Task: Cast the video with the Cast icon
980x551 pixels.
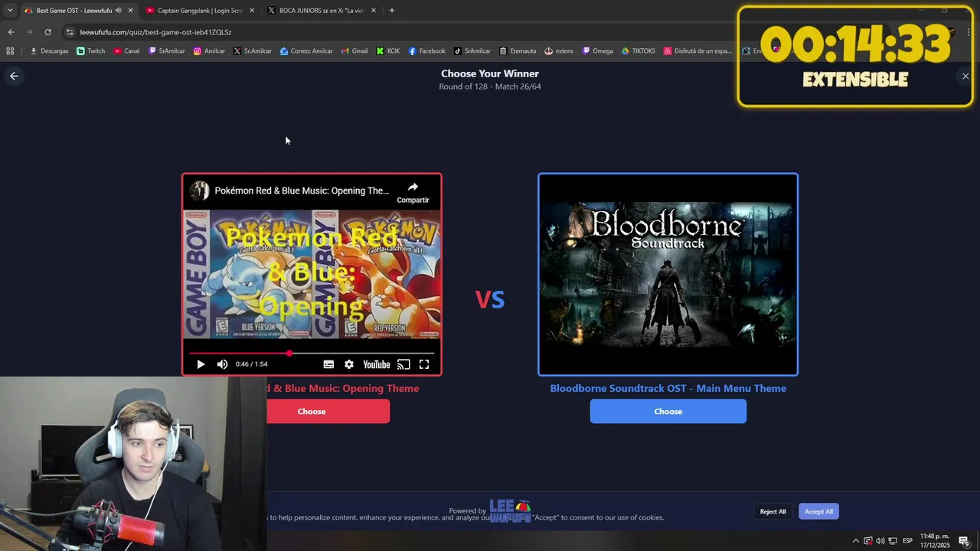Action: point(403,364)
